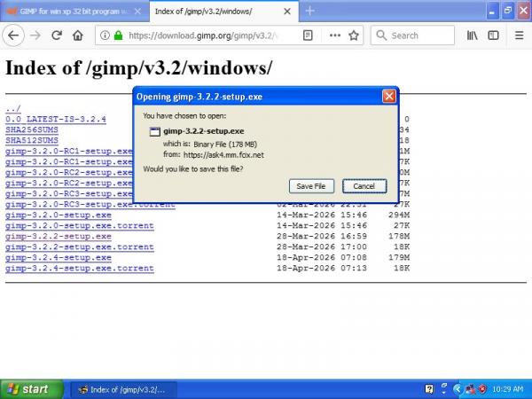The image size is (532, 399).
Task: Close the Index of /gimp/v3.2/windows/ tab
Action: coord(287,12)
